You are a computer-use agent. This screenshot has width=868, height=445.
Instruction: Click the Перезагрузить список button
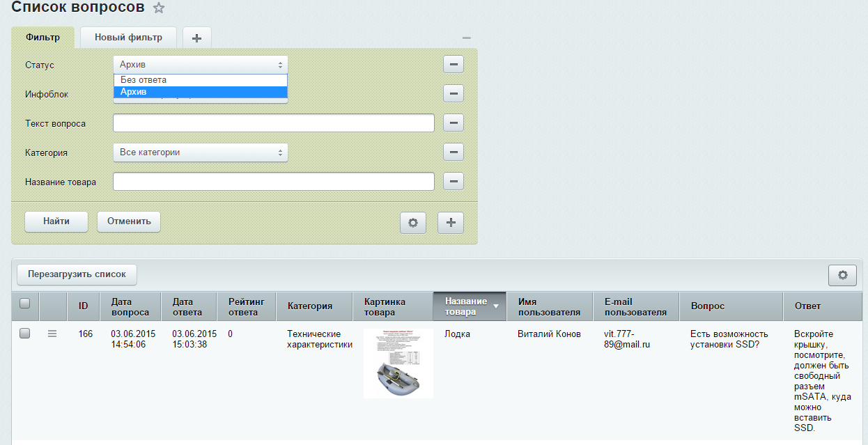point(77,274)
